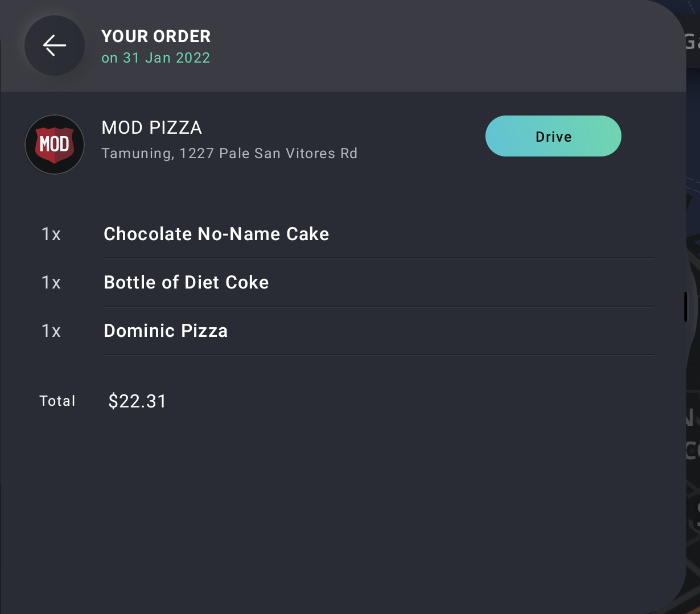Image resolution: width=700 pixels, height=614 pixels.
Task: Click the MOD PIZZA restaurant name
Action: point(151,127)
